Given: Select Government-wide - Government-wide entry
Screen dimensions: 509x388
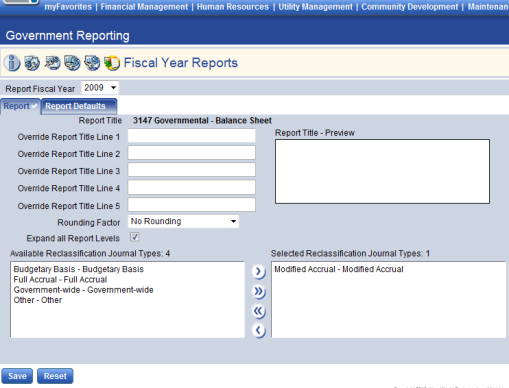Looking at the screenshot, I should pyautogui.click(x=83, y=290).
